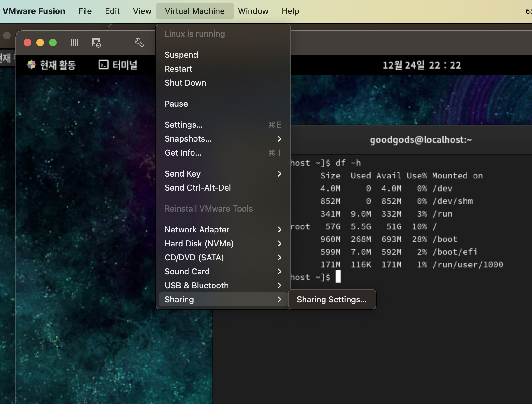The height and width of the screenshot is (404, 532).
Task: Click the 현재 활동 activities label
Action: [58, 65]
